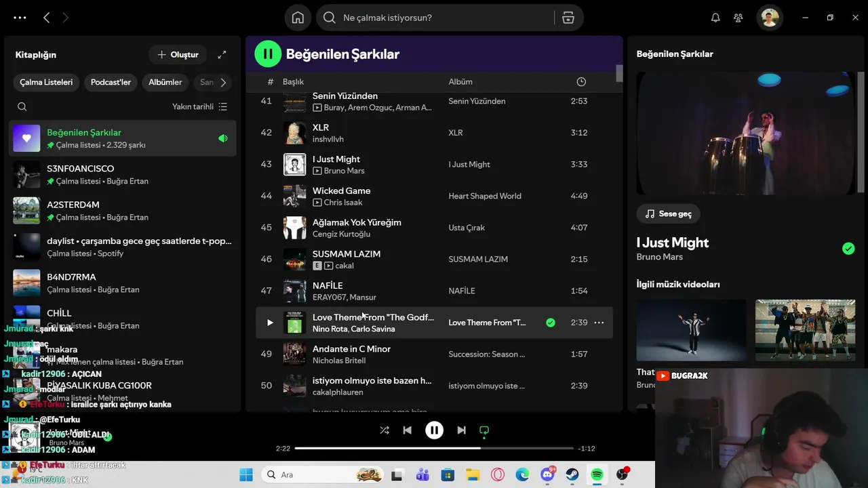Filter library by Çalma Listeleri
868x488 pixels.
(46, 82)
